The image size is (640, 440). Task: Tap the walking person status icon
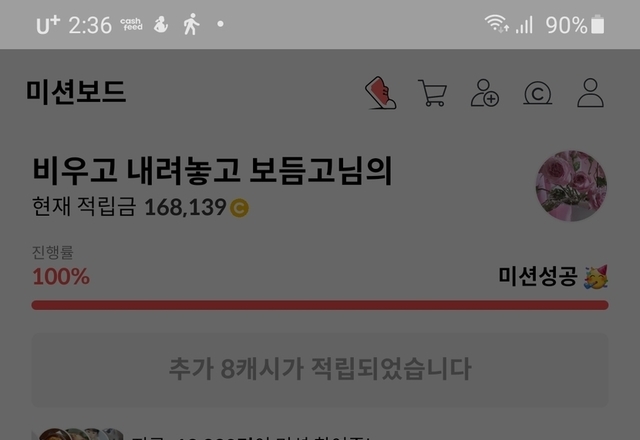click(191, 24)
